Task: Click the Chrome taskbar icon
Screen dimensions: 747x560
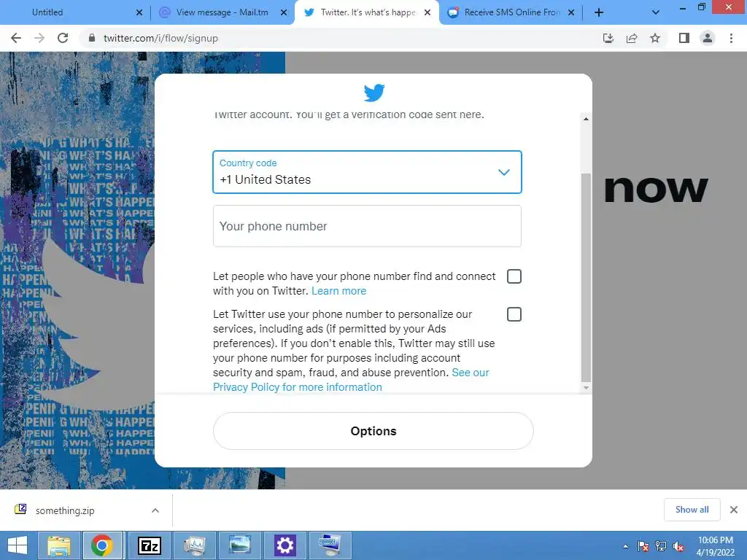Action: click(x=104, y=545)
